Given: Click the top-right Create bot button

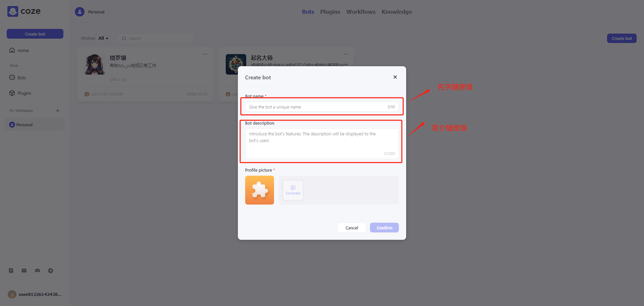Looking at the screenshot, I should click(622, 38).
